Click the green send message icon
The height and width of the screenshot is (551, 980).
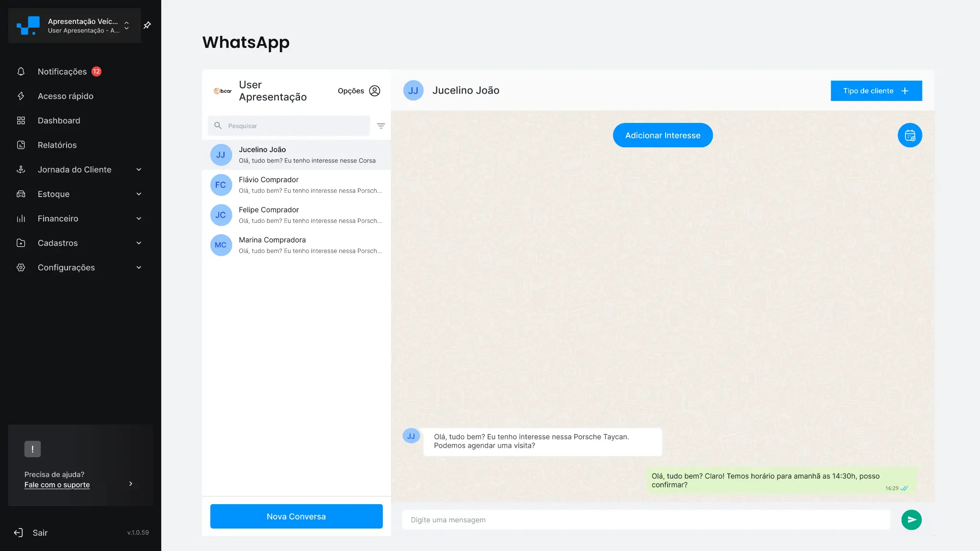tap(911, 520)
